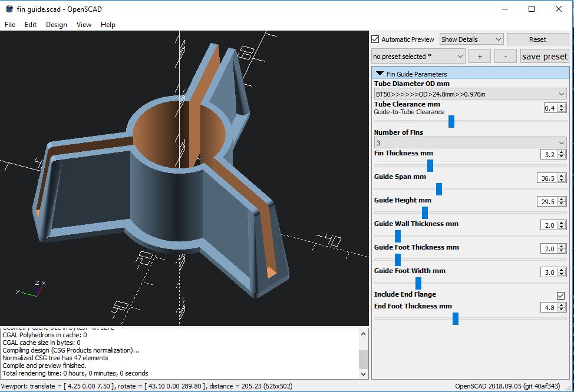This screenshot has width=574, height=392.
Task: Click the Guide Foot Width value field
Action: coord(549,272)
